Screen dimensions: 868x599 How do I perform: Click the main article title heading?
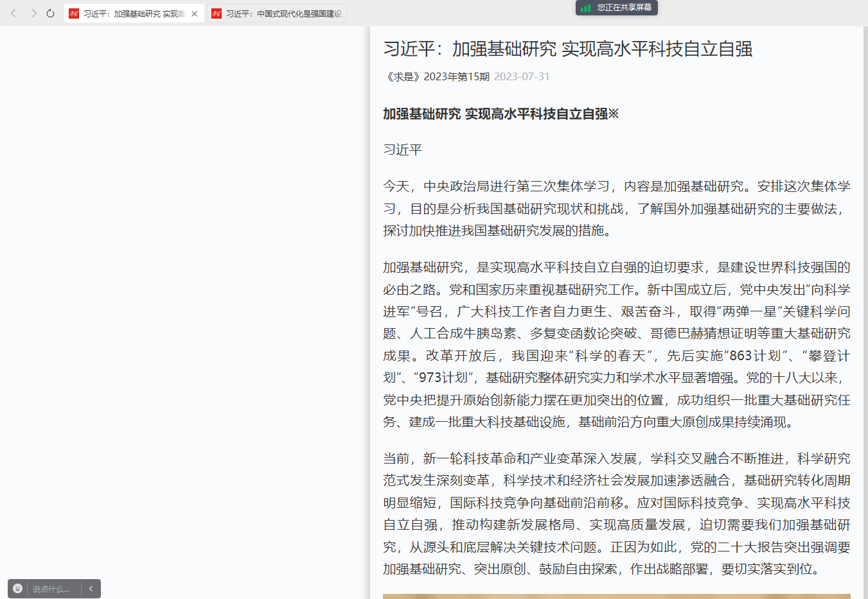click(567, 49)
